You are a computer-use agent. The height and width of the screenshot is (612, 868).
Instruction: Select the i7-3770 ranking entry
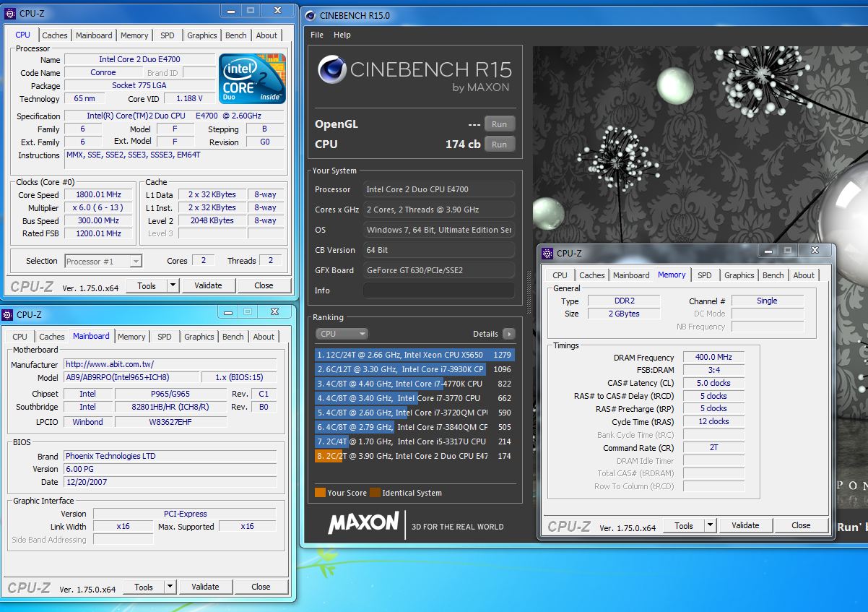(415, 398)
